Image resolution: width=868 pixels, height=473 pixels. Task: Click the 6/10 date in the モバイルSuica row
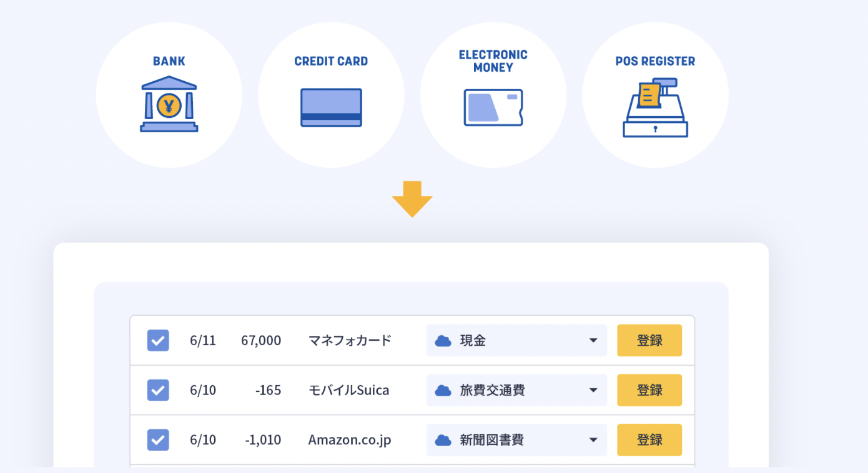coord(203,391)
